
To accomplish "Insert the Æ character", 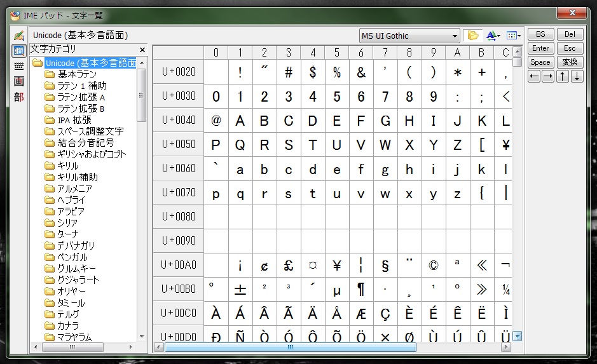I will click(361, 313).
